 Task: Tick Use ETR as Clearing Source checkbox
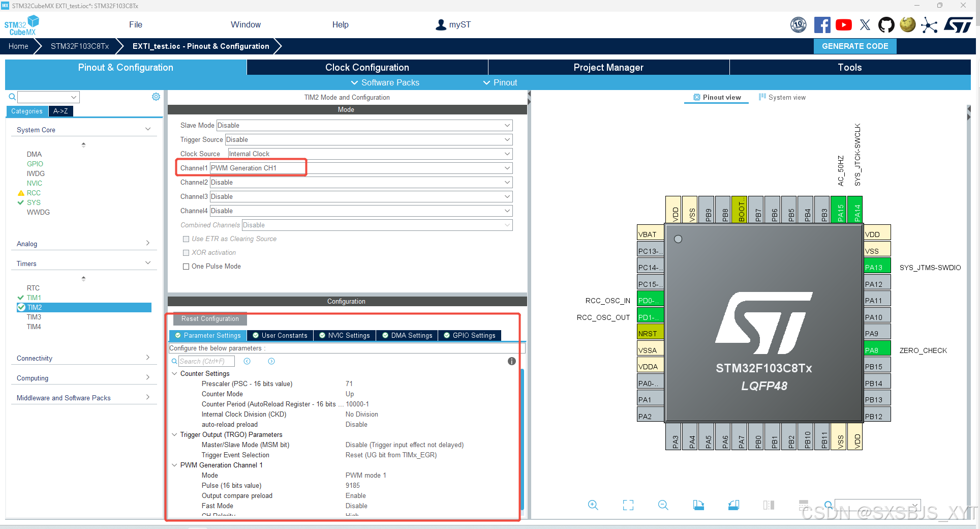[186, 239]
